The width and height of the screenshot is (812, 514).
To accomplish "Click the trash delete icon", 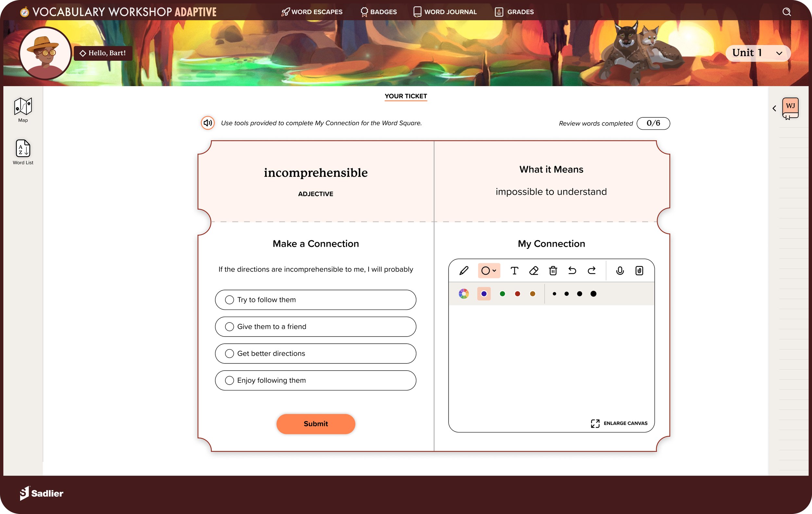I will [x=553, y=271].
